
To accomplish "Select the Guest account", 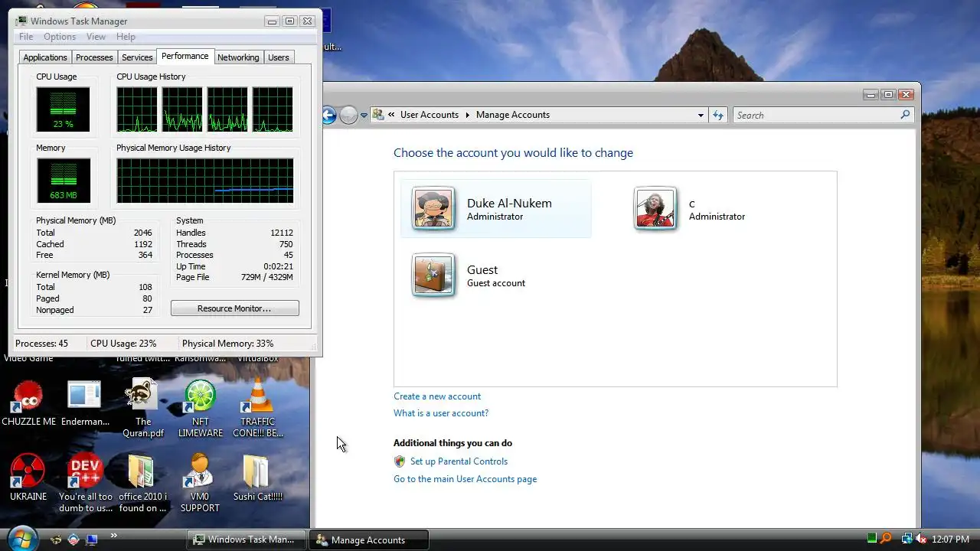I will pyautogui.click(x=496, y=275).
